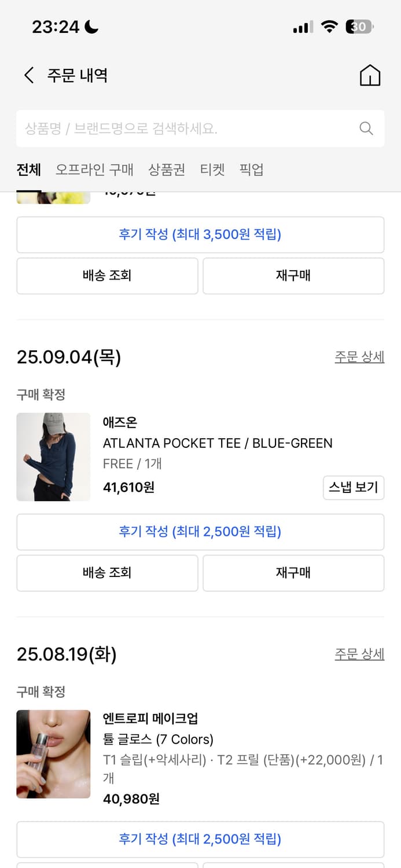
Task: Open the 엔트로피 메이크업 lip gloss thumbnail
Action: (53, 754)
